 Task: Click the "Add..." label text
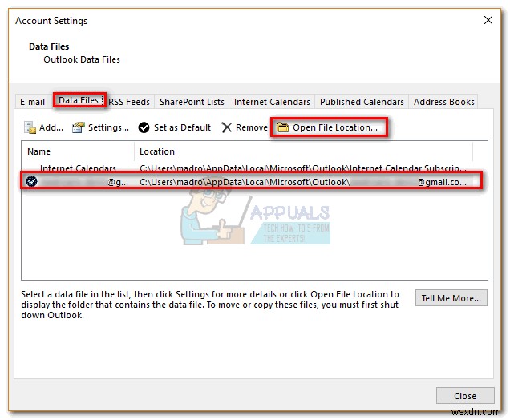(x=51, y=127)
